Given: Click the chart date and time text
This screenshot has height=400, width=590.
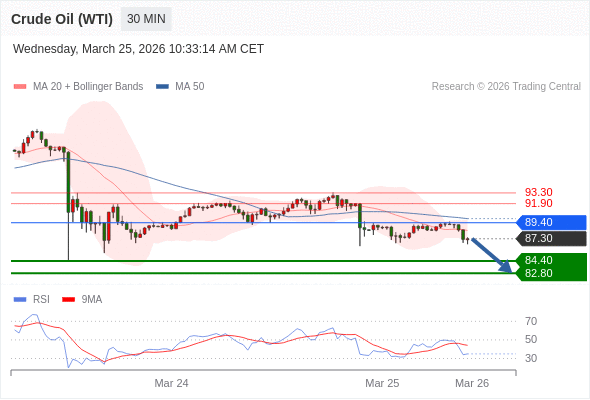Looking at the screenshot, I should tap(138, 49).
